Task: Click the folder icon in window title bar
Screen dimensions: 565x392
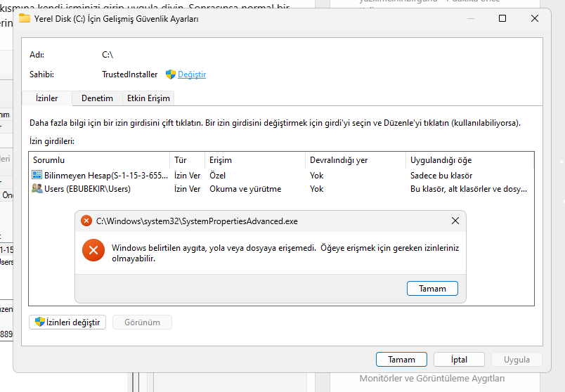Action: pos(25,18)
